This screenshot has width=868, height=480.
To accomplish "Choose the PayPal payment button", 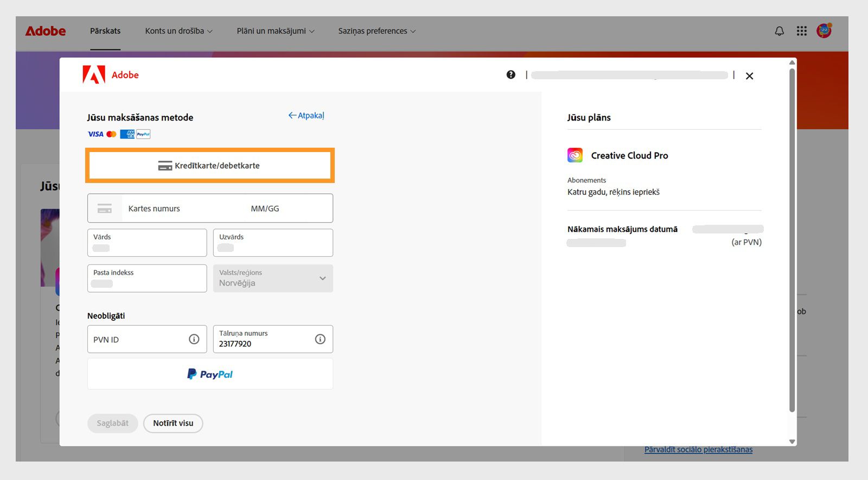I will coord(210,374).
